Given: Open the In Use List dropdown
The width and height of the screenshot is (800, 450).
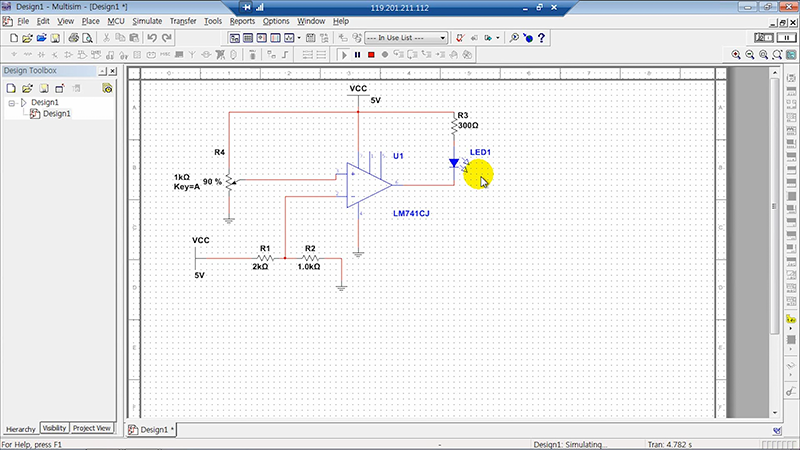Looking at the screenshot, I should 405,38.
